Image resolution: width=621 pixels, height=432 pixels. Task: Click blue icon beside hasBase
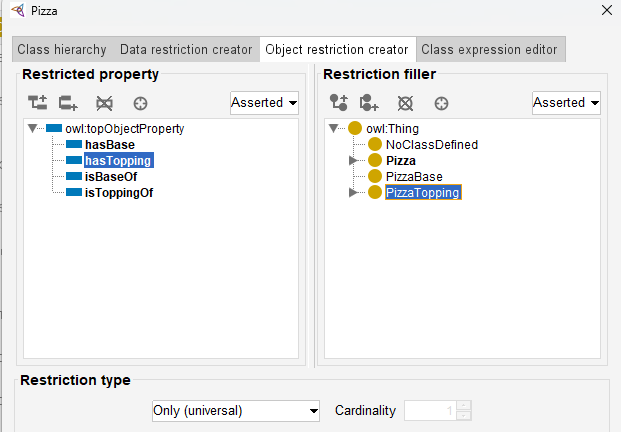click(74, 144)
